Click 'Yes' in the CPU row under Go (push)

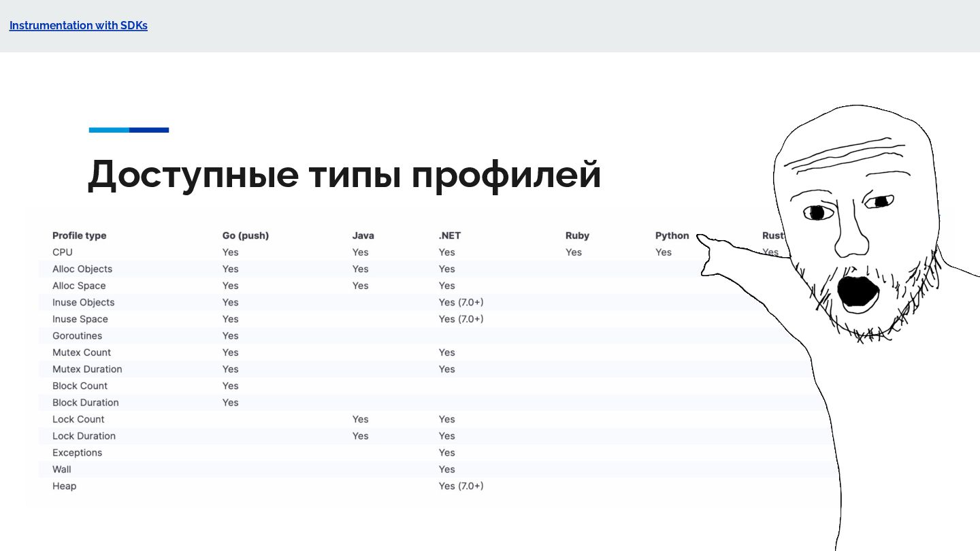(231, 252)
